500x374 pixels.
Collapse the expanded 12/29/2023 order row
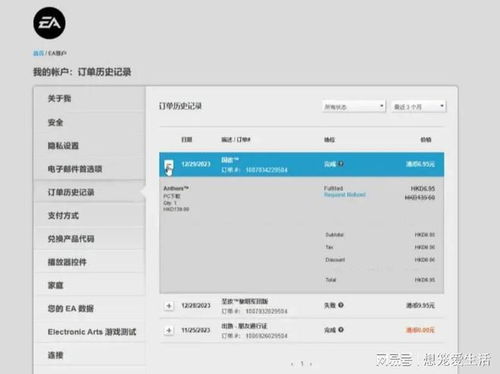169,165
